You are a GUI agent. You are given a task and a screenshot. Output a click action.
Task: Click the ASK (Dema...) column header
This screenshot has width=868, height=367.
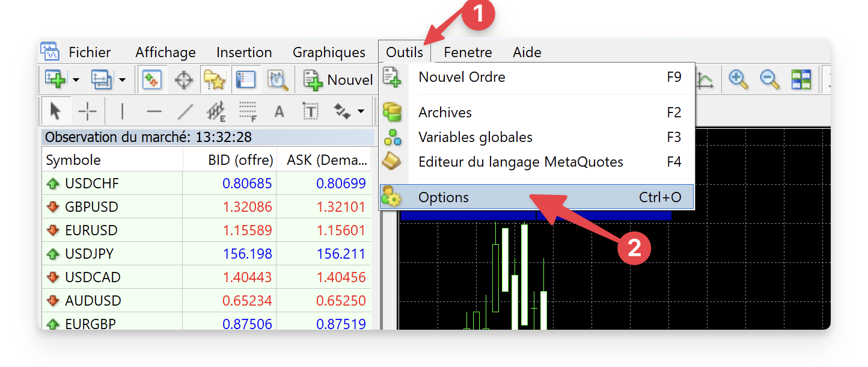coord(325,160)
